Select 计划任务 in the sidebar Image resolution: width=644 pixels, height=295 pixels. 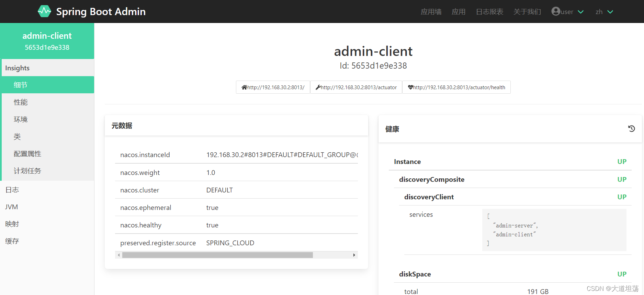tap(48, 170)
